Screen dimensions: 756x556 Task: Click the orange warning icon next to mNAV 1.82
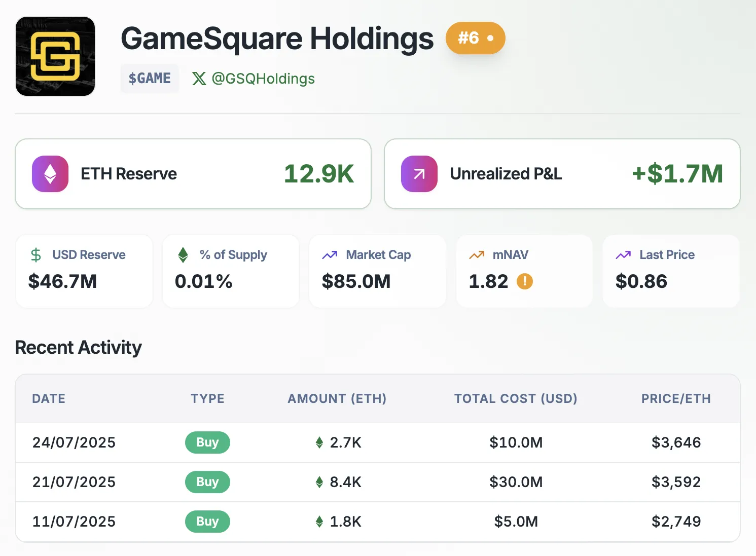(x=525, y=282)
